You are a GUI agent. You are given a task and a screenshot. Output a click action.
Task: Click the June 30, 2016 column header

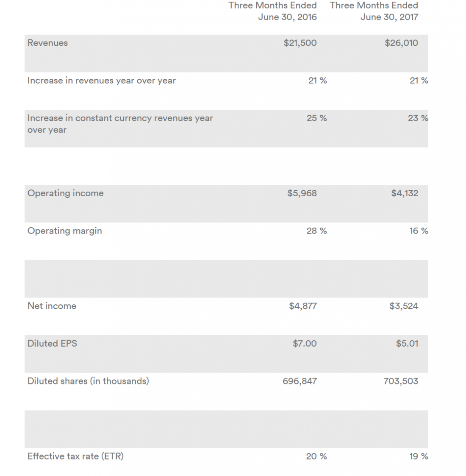[272, 11]
